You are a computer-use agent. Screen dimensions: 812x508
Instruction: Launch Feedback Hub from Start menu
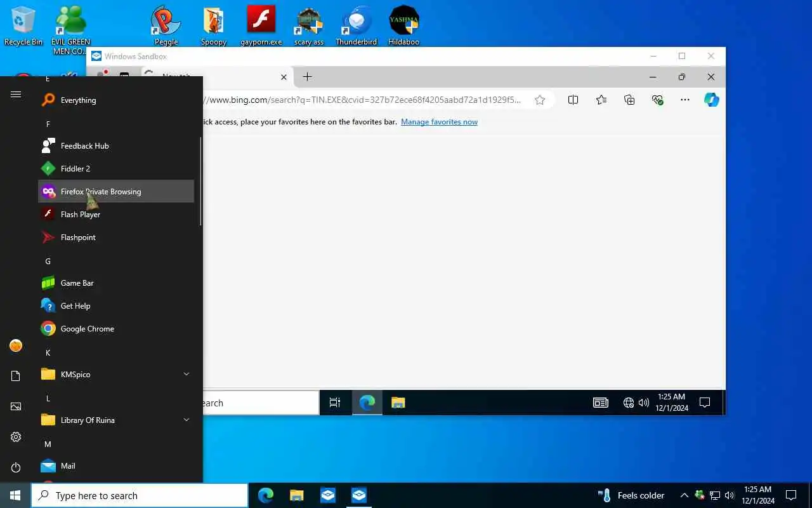[116, 146]
